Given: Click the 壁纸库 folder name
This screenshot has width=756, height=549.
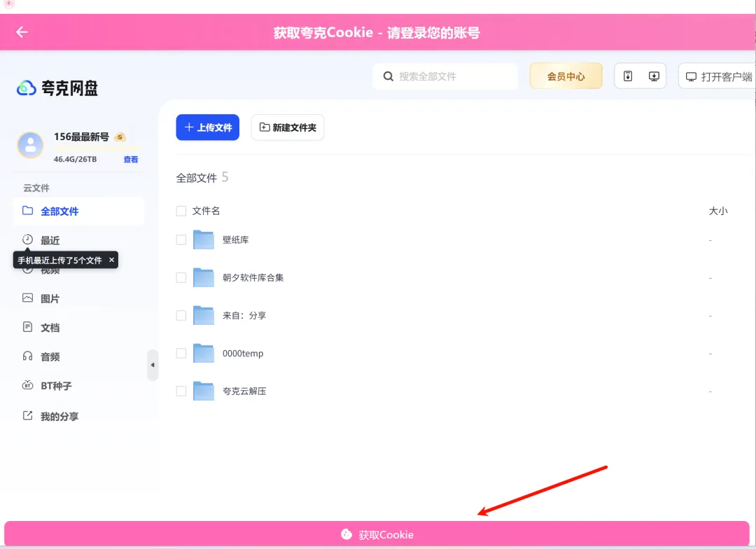Looking at the screenshot, I should coord(236,239).
